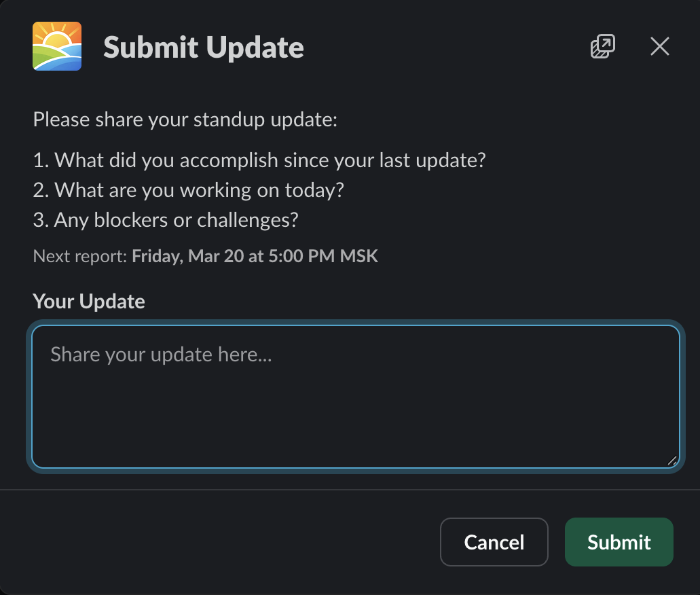Submit the standup update
The width and height of the screenshot is (700, 595).
coord(619,542)
